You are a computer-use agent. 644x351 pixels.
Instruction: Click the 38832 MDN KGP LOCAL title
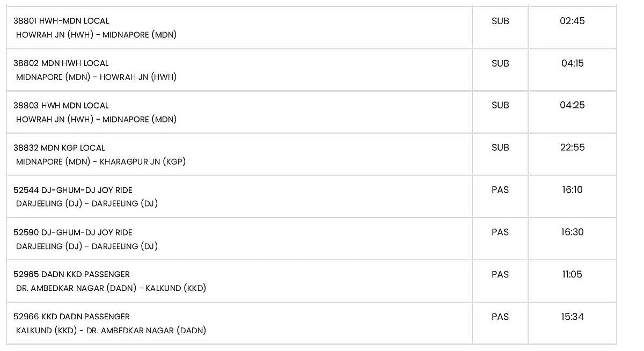[59, 148]
